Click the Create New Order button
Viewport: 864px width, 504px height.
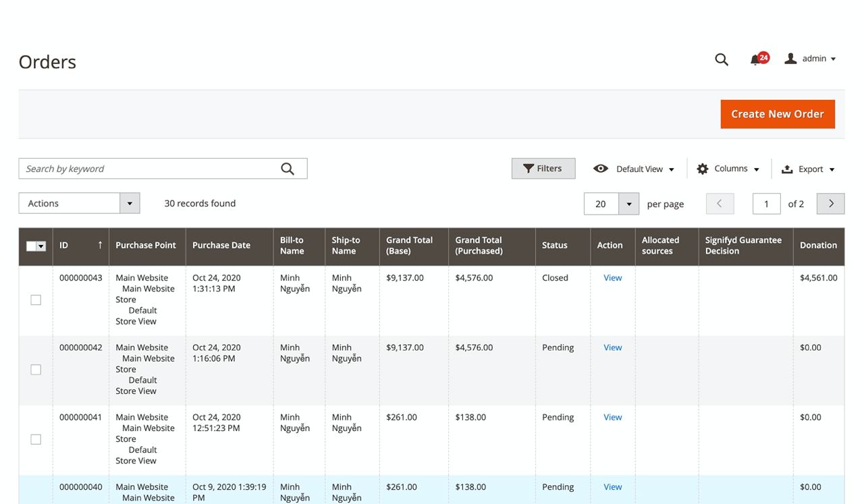tap(777, 114)
